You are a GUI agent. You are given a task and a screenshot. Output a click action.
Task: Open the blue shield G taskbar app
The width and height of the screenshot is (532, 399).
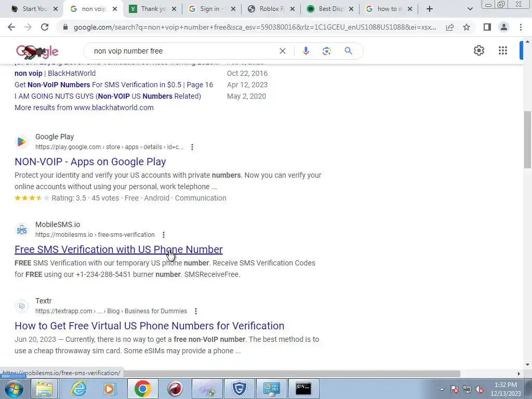pyautogui.click(x=239, y=389)
